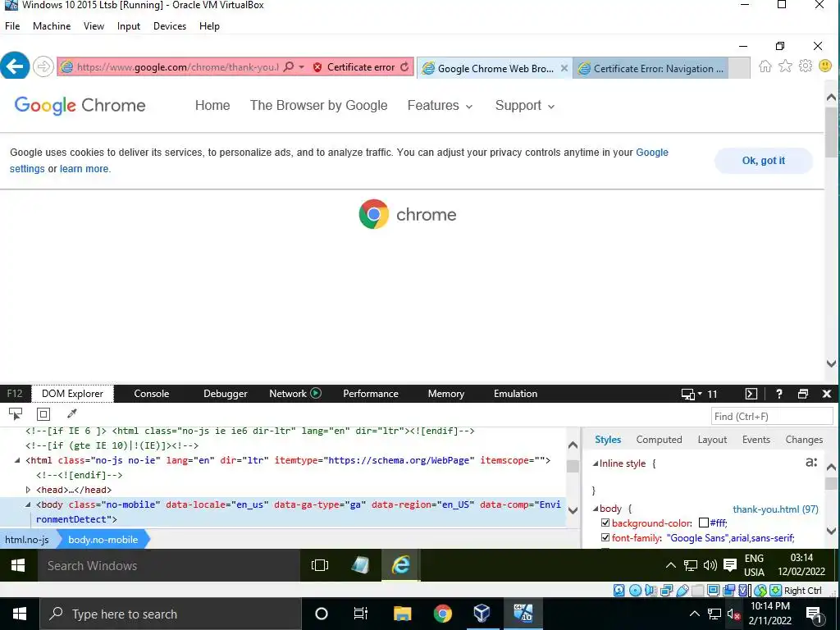Open the Performance tab
The width and height of the screenshot is (840, 630).
(370, 394)
